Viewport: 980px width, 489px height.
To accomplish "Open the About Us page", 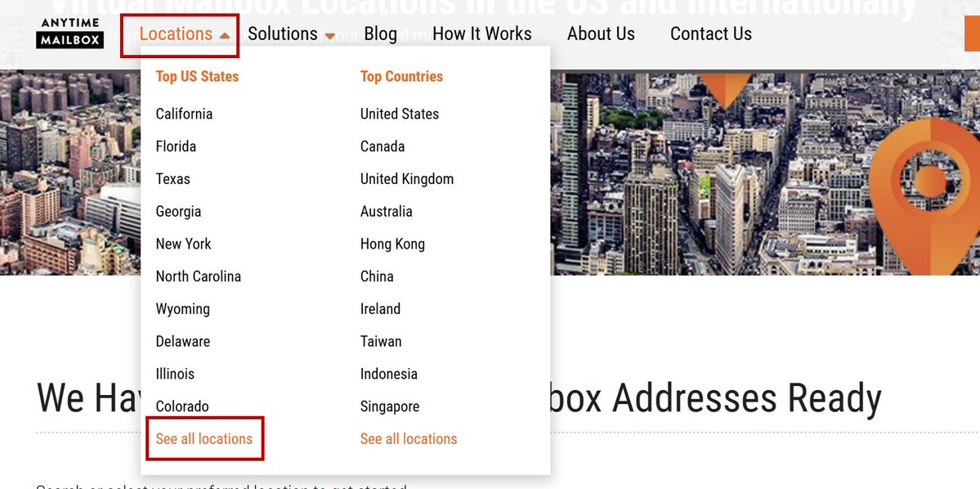I will 601,34.
